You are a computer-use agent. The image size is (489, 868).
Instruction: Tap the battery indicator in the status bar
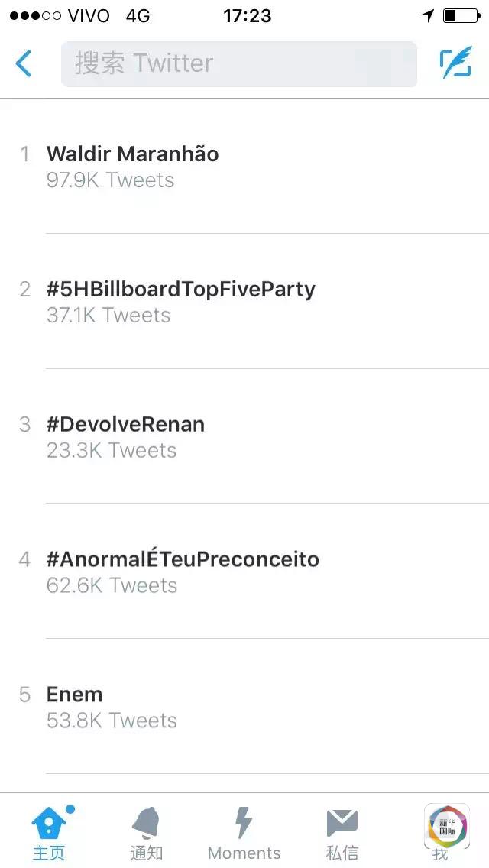pyautogui.click(x=460, y=16)
